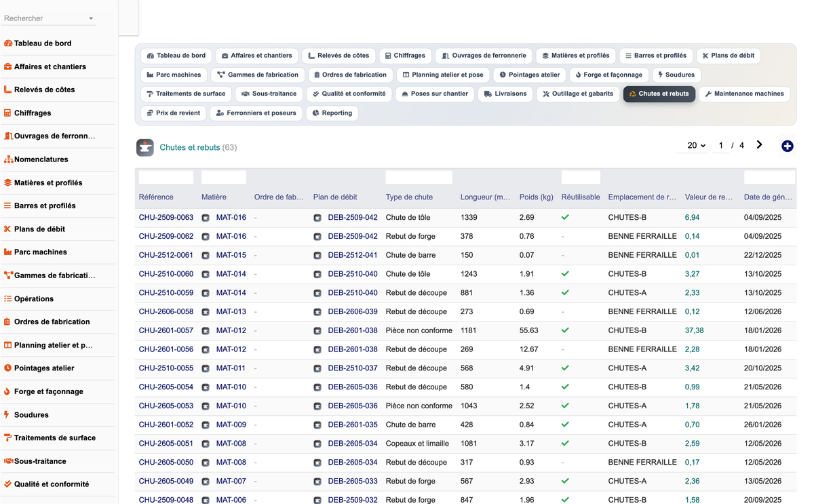This screenshot has width=814, height=504.
Task: Open the Outillage et gabarits tab
Action: click(x=578, y=94)
